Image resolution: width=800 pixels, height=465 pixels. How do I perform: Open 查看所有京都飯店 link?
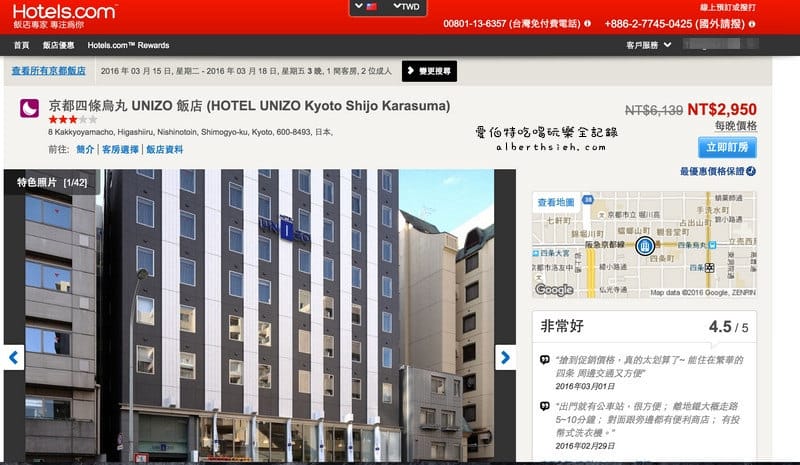48,71
